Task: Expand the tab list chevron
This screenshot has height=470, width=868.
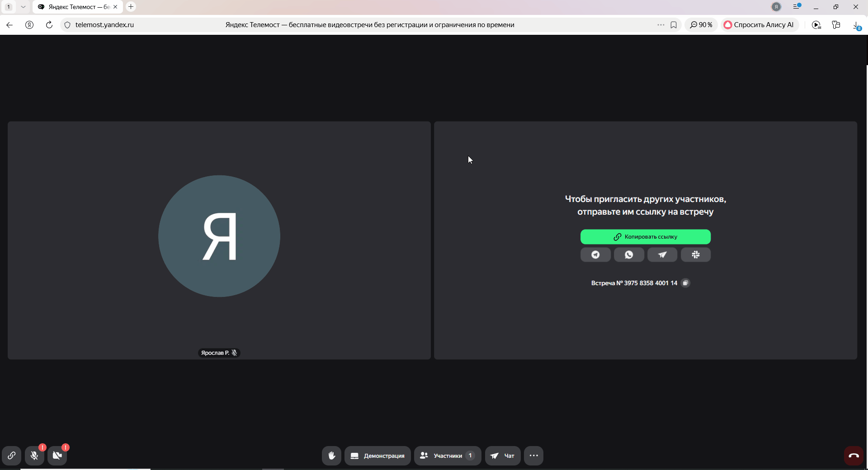Action: pos(23,7)
